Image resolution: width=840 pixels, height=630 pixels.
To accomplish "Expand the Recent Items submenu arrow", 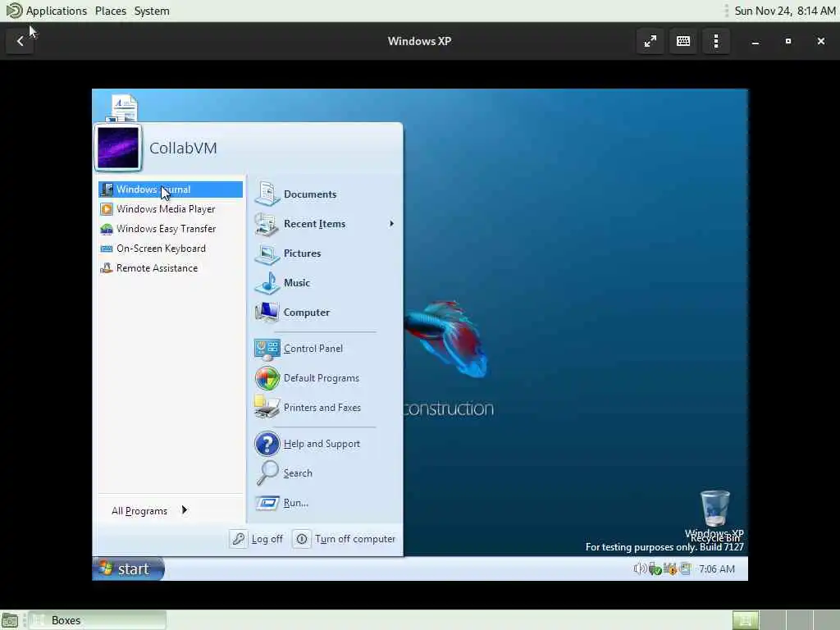I will tap(391, 224).
